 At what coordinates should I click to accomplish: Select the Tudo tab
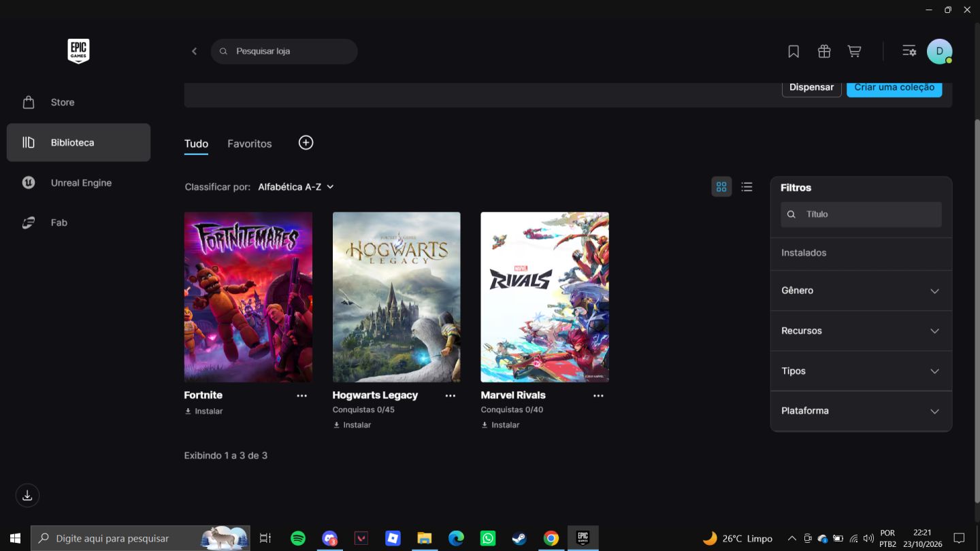(x=196, y=144)
